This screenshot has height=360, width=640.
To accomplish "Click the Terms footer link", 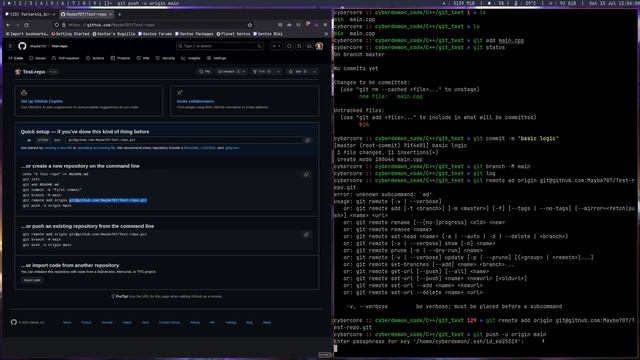I will click(x=67, y=322).
